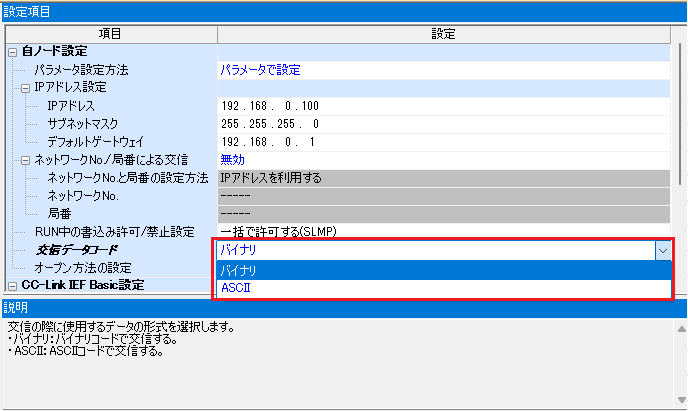This screenshot has height=411, width=688.
Task: Click the パラメータで設定 value
Action: 260,70
